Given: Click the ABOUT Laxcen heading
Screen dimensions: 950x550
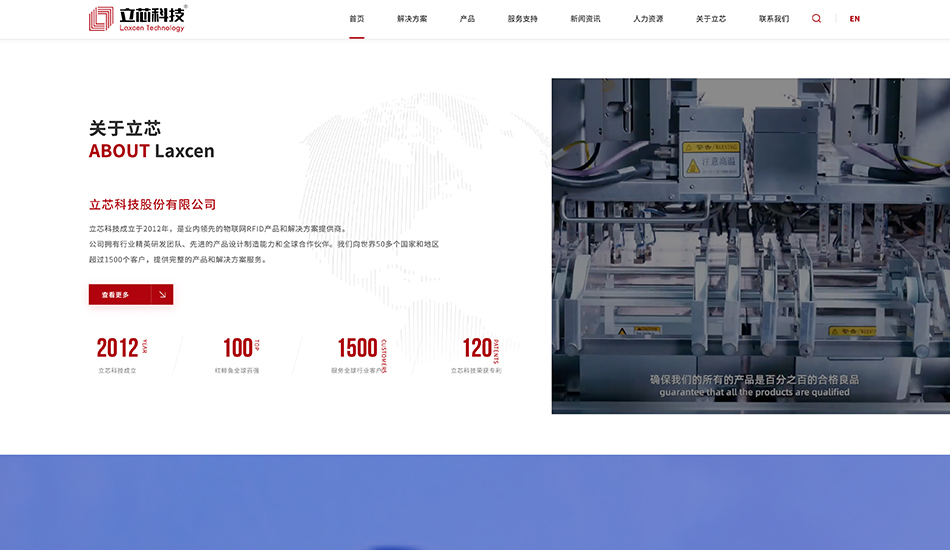Looking at the screenshot, I should pos(151,151).
